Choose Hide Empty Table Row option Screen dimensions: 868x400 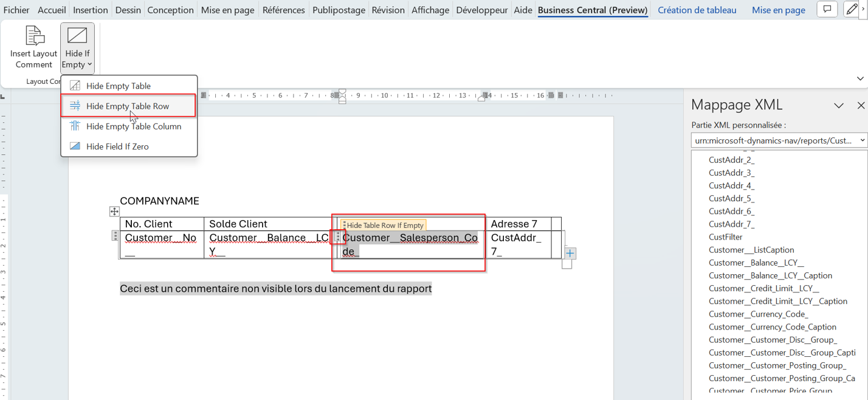pyautogui.click(x=128, y=106)
